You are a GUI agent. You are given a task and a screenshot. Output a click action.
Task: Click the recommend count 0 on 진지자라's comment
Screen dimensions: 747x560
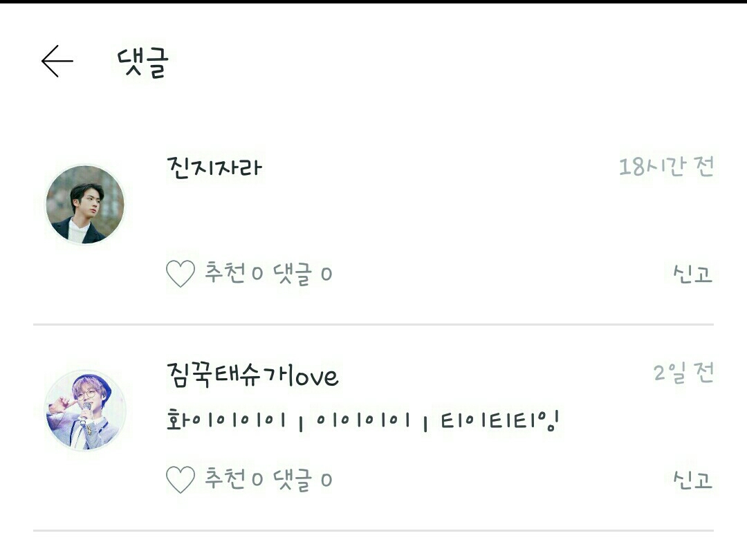point(257,274)
